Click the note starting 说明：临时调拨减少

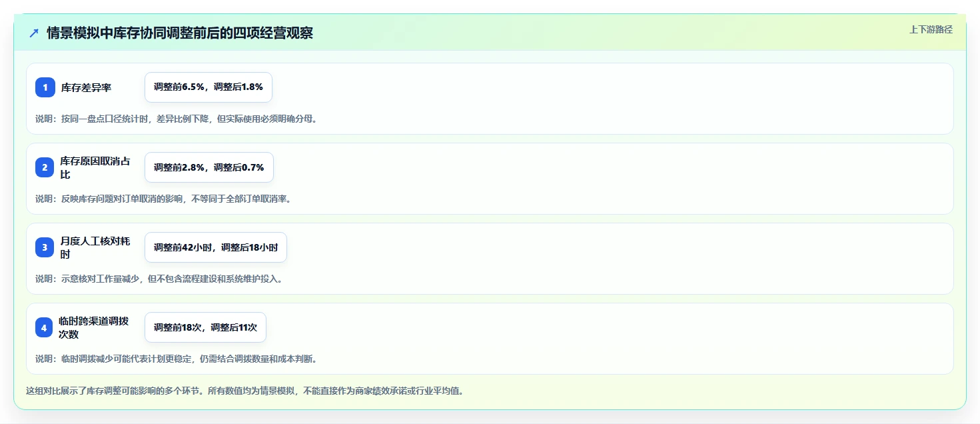tap(176, 359)
